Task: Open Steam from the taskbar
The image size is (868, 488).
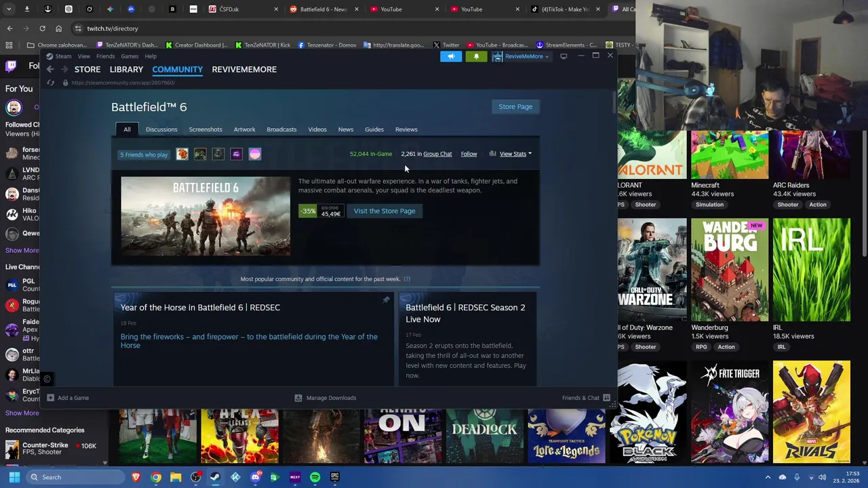Action: pos(215,477)
